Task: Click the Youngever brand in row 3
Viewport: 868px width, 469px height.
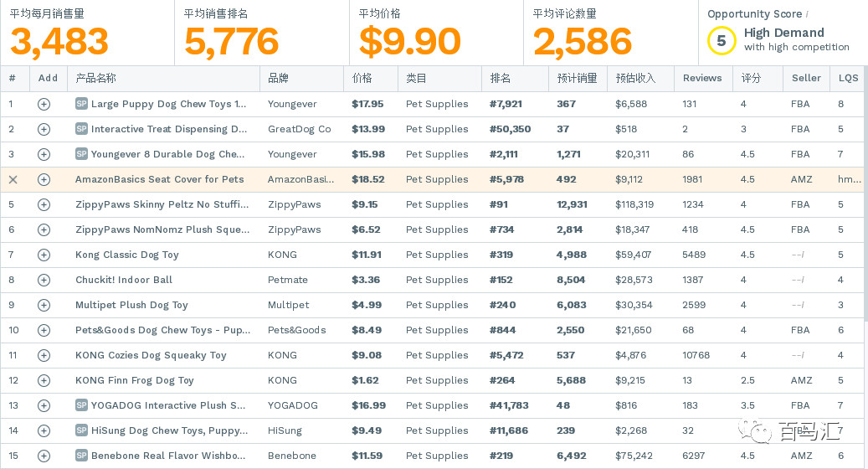Action: coord(292,155)
